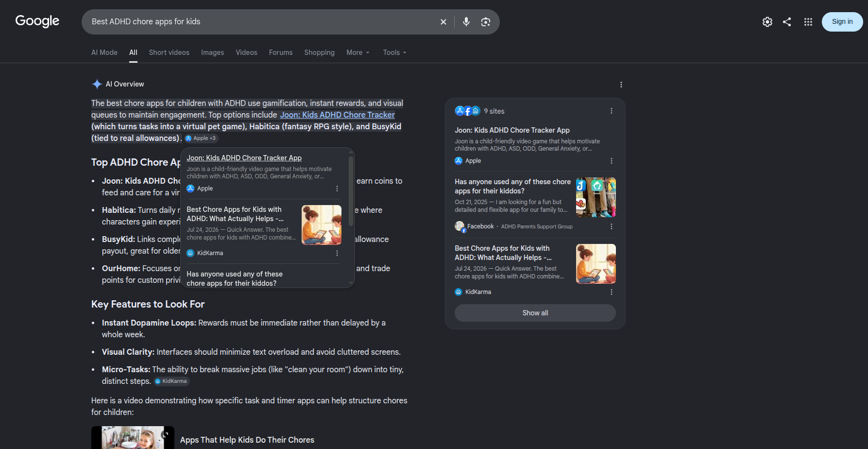
Task: Click the popup sources scrollbar
Action: 351,191
